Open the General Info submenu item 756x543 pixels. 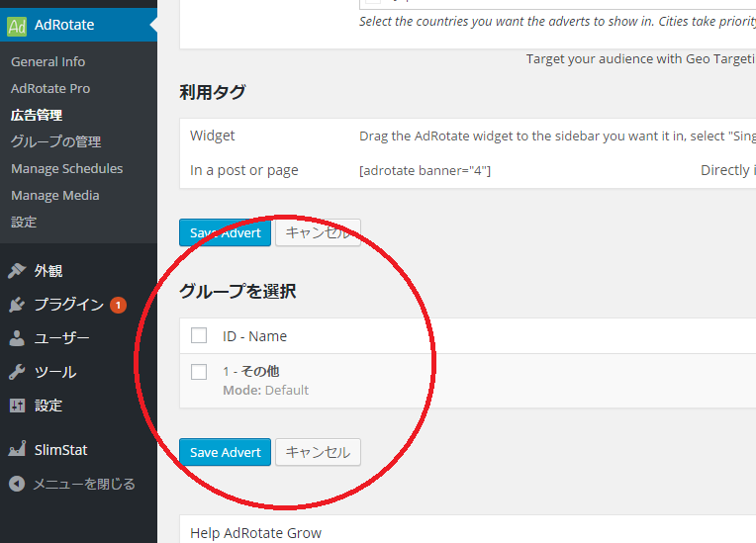coord(47,61)
